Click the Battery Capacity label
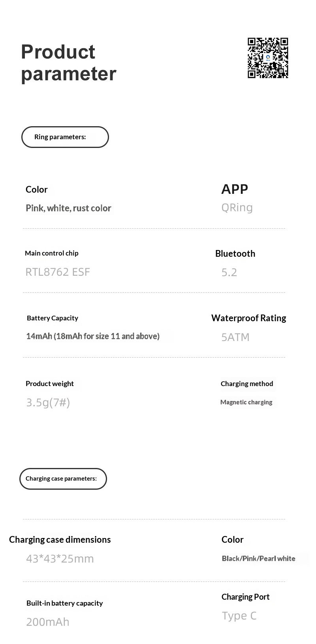316x644 pixels. (x=53, y=318)
